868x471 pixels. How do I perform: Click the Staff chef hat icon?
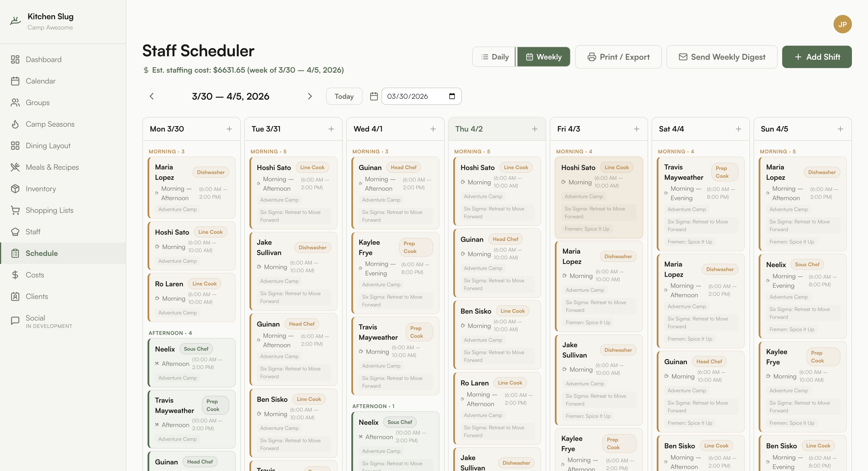(15, 232)
